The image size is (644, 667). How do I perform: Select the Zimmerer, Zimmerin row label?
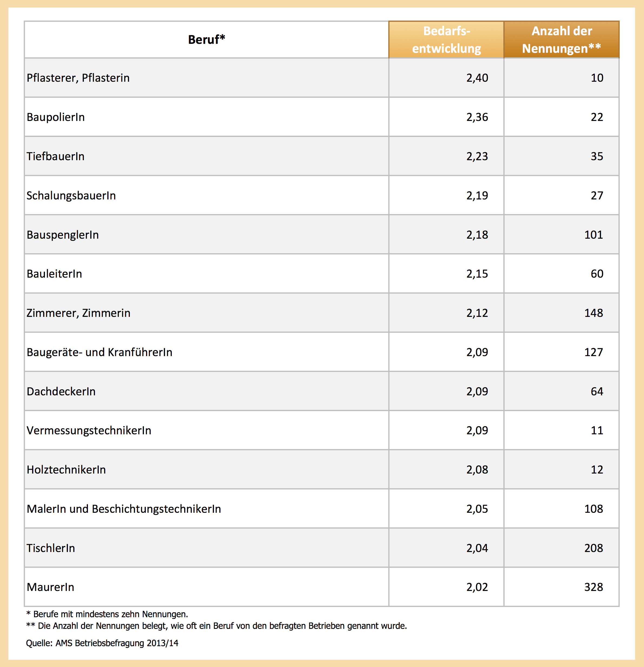tap(79, 313)
